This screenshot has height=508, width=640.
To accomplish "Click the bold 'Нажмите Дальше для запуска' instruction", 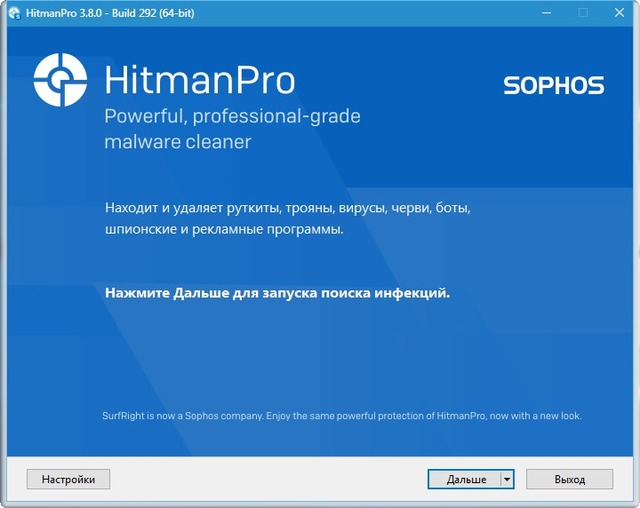I will point(277,294).
